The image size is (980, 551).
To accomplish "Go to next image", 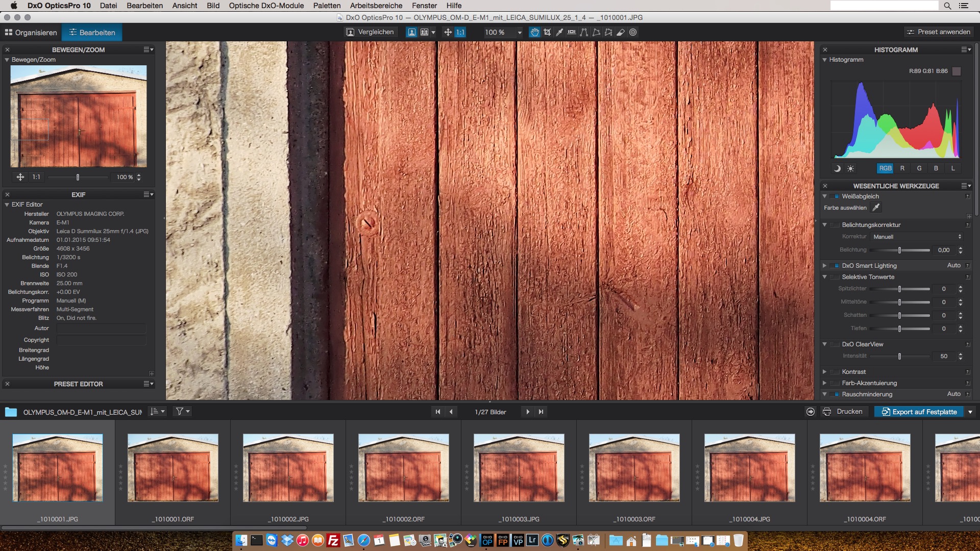I will point(528,412).
